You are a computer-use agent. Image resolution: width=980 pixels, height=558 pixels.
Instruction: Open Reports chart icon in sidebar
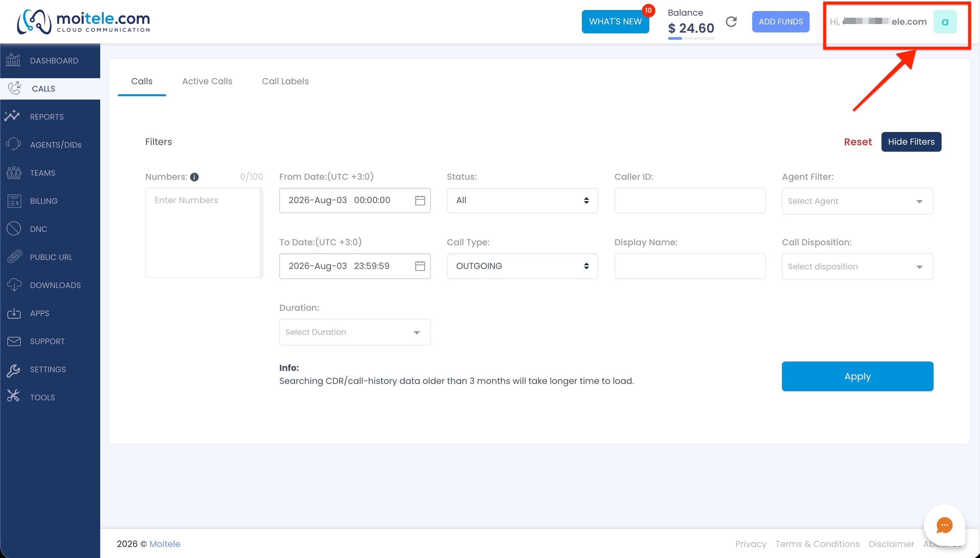tap(12, 116)
